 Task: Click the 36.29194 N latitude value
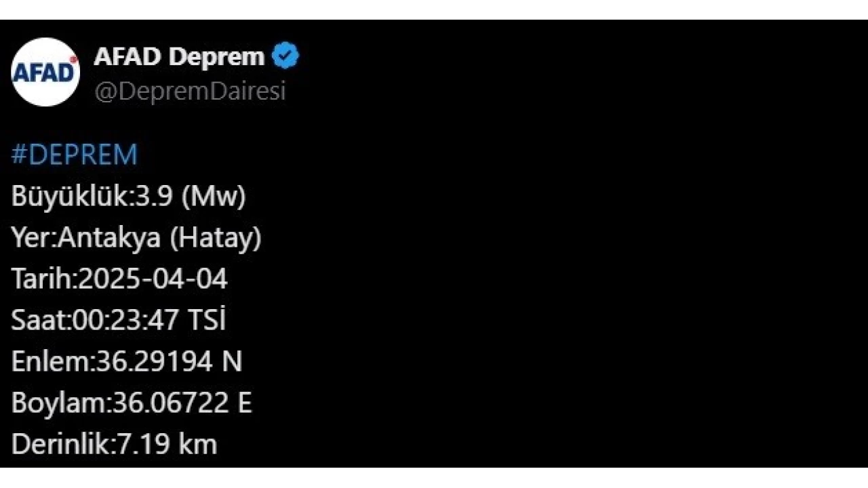click(169, 362)
